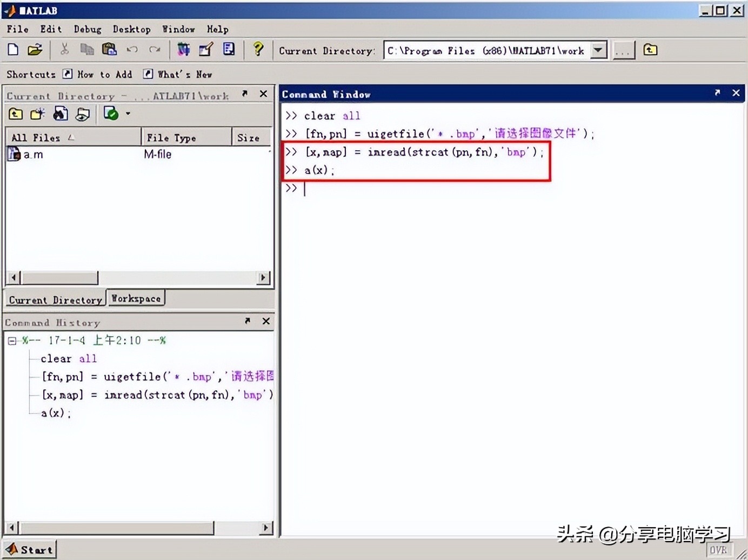Close the Current Directory panel
The width and height of the screenshot is (748, 560).
264,94
